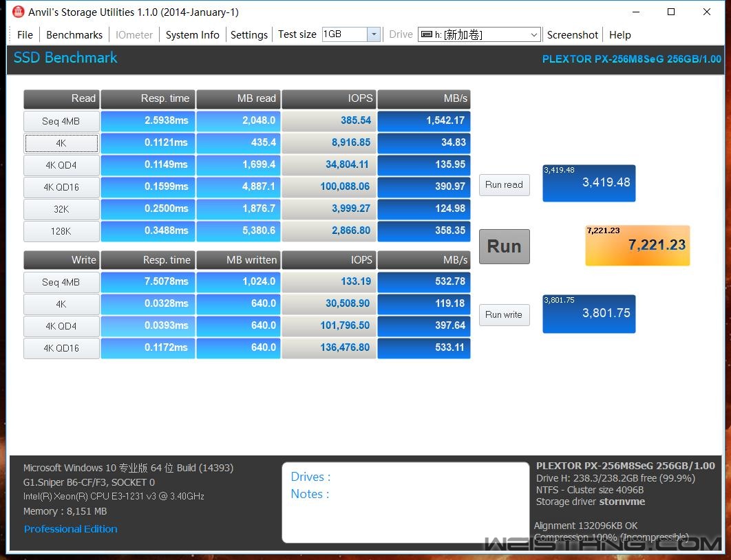This screenshot has width=731, height=560.
Task: Run the Write Seq 4MB test
Action: [x=61, y=282]
